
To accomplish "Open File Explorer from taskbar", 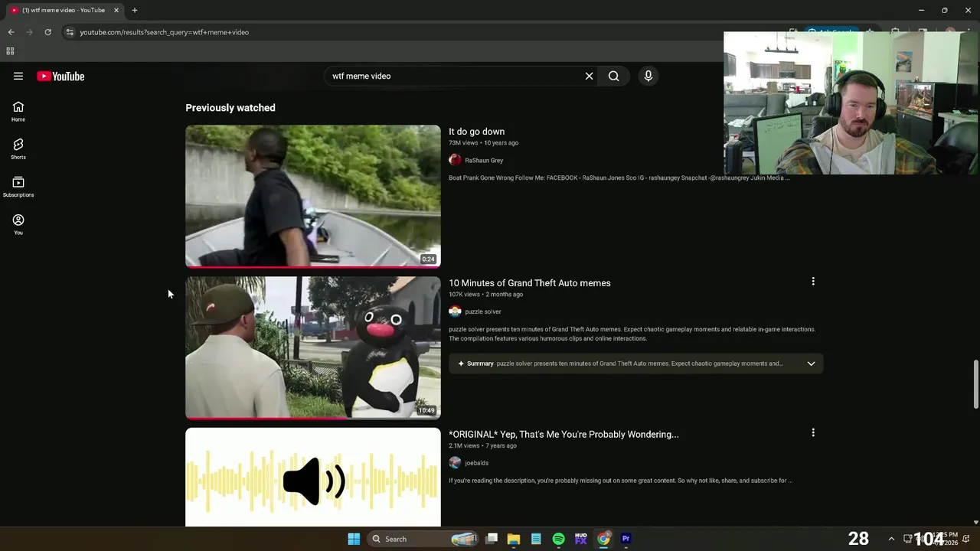I will click(x=514, y=539).
